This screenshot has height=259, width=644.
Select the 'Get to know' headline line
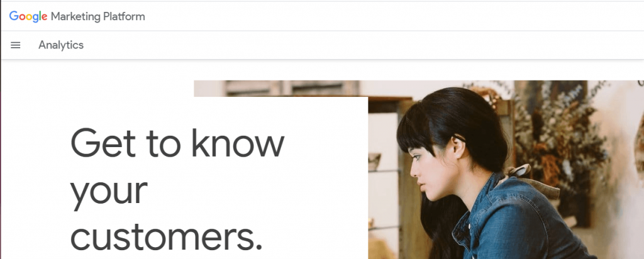tap(177, 143)
